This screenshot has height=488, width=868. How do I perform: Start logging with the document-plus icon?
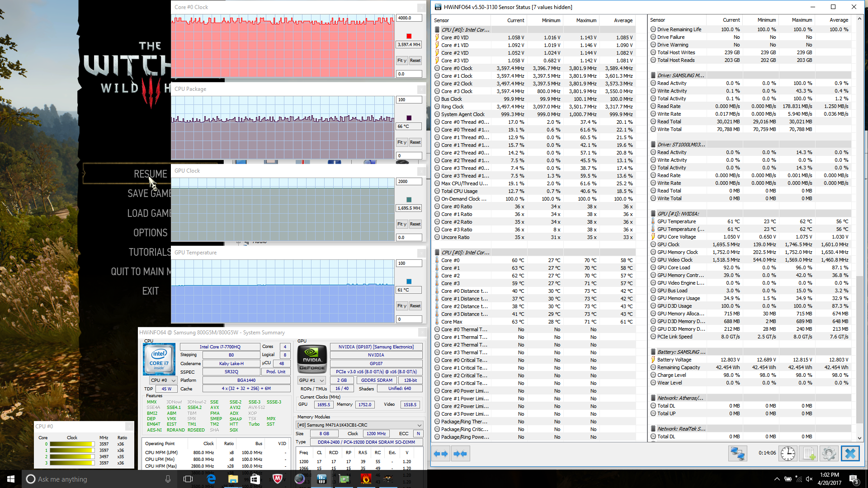tap(808, 454)
